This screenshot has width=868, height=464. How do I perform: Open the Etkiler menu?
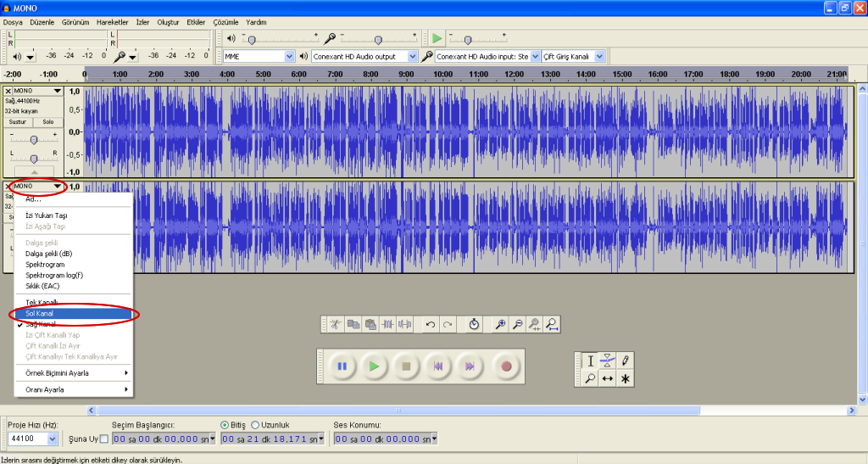tap(196, 22)
